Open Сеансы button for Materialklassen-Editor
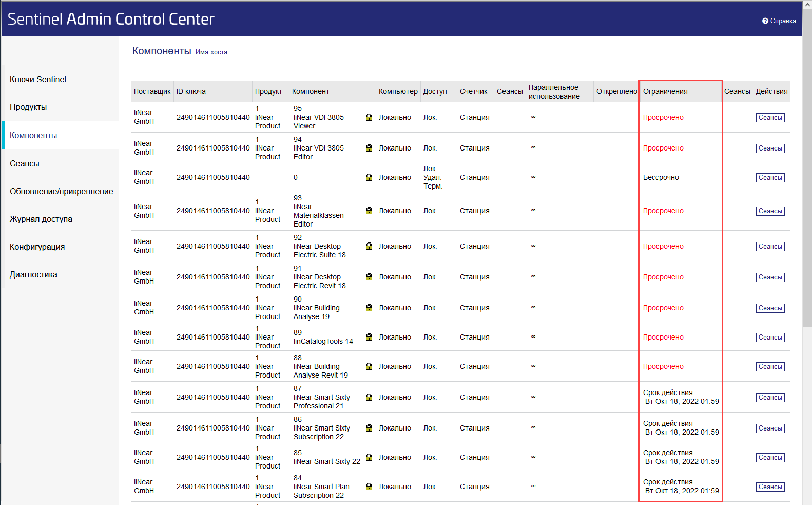The image size is (812, 505). point(770,211)
